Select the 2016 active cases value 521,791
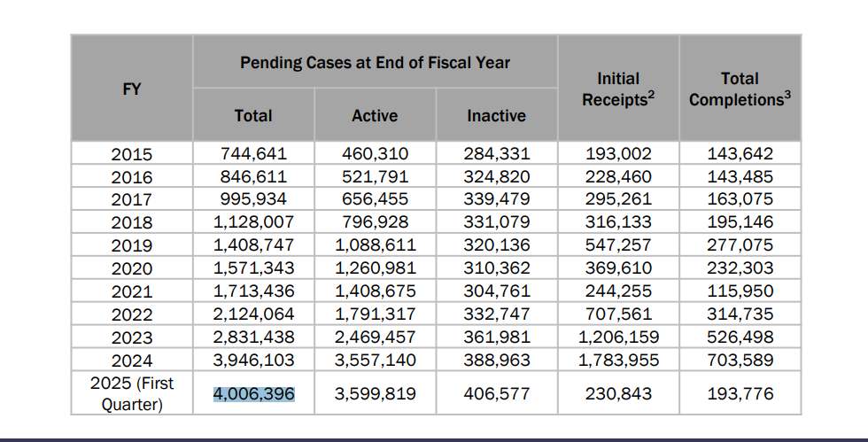 pos(375,176)
